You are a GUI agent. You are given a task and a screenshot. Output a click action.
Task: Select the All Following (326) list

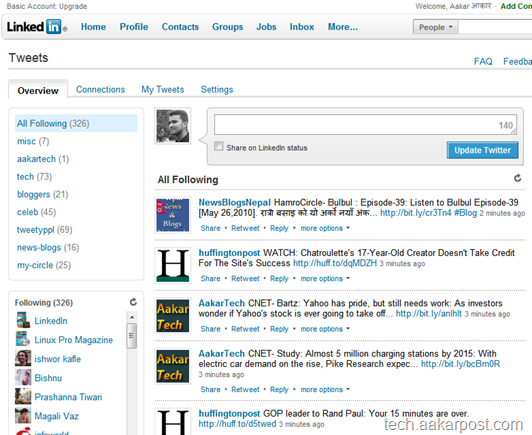tap(76, 123)
